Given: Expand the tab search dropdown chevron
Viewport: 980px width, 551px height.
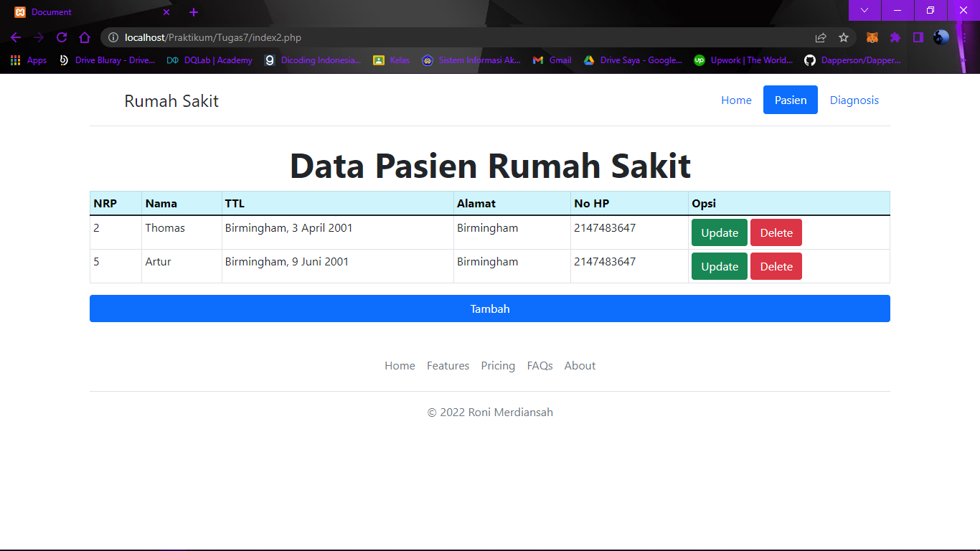Looking at the screenshot, I should (864, 10).
